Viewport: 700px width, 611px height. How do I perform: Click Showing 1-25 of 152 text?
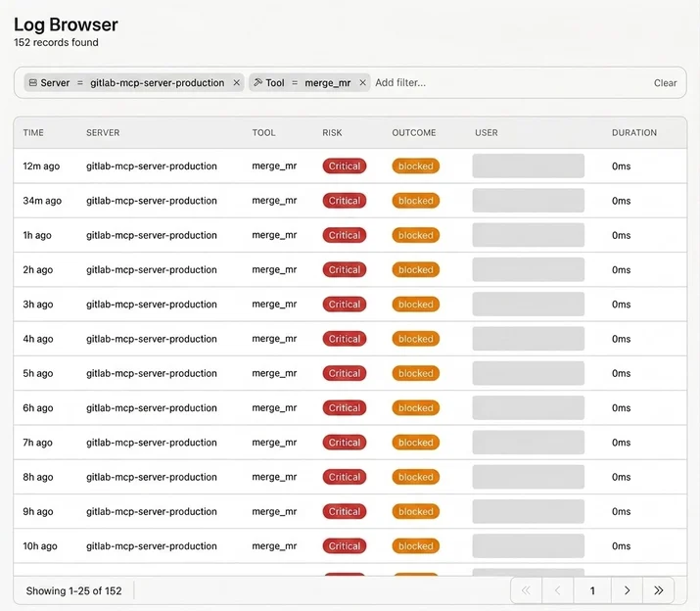point(73,590)
